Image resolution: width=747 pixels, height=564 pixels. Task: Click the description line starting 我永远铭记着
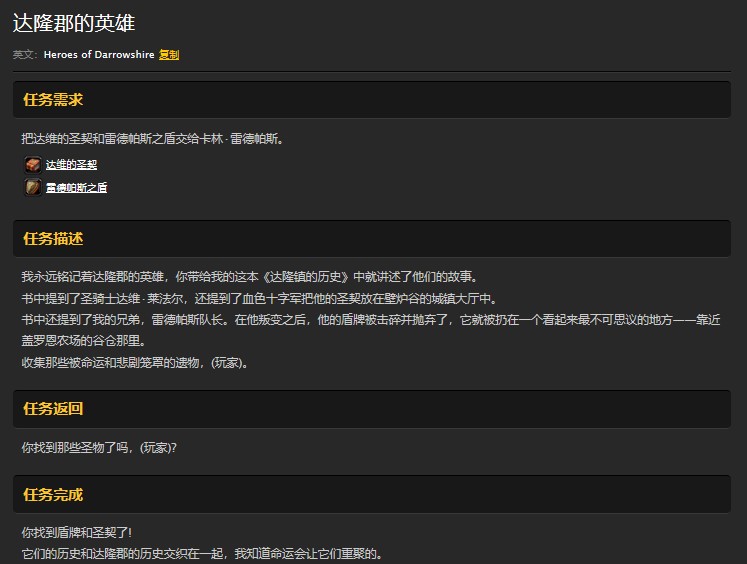point(248,277)
